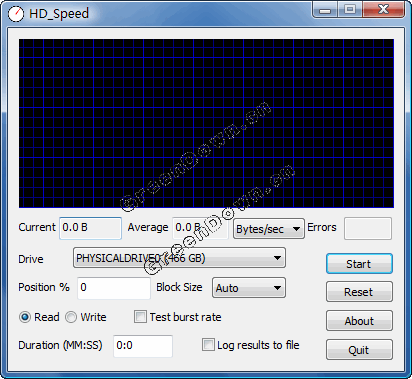This screenshot has height=379, width=412.
Task: Click the blue grid speed graph area
Action: [x=206, y=123]
